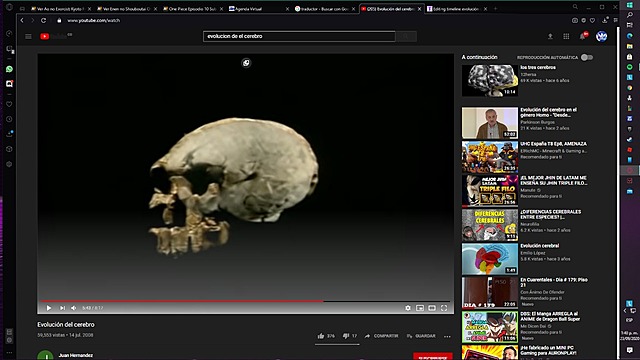The width and height of the screenshot is (640, 360).
Task: Skip to the next video
Action: [62, 308]
